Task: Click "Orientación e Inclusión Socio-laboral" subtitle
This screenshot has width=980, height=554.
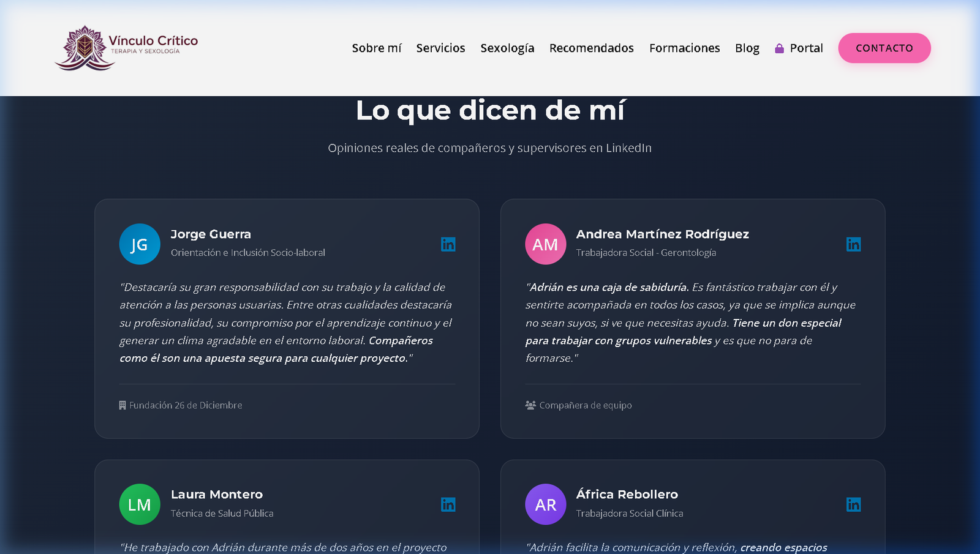Action: tap(248, 252)
